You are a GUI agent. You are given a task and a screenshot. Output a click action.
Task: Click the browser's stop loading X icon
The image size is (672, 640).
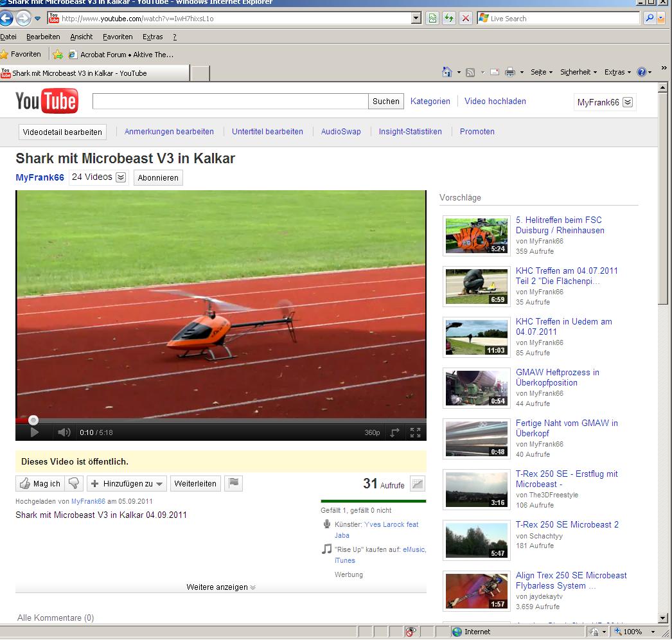[466, 19]
